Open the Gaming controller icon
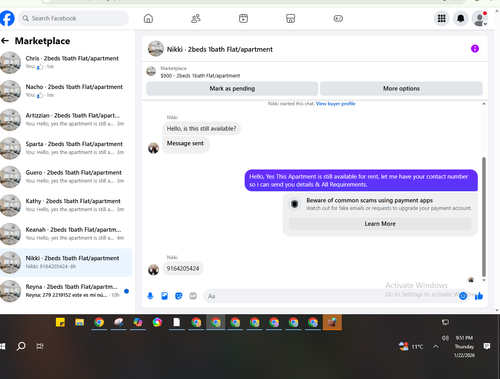 pyautogui.click(x=338, y=18)
